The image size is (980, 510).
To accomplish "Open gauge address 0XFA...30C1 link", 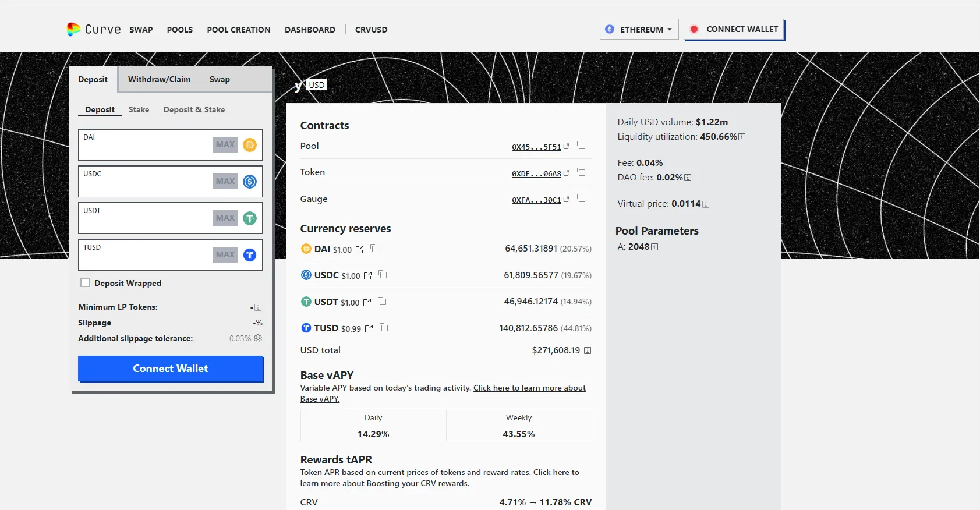I will pyautogui.click(x=536, y=200).
